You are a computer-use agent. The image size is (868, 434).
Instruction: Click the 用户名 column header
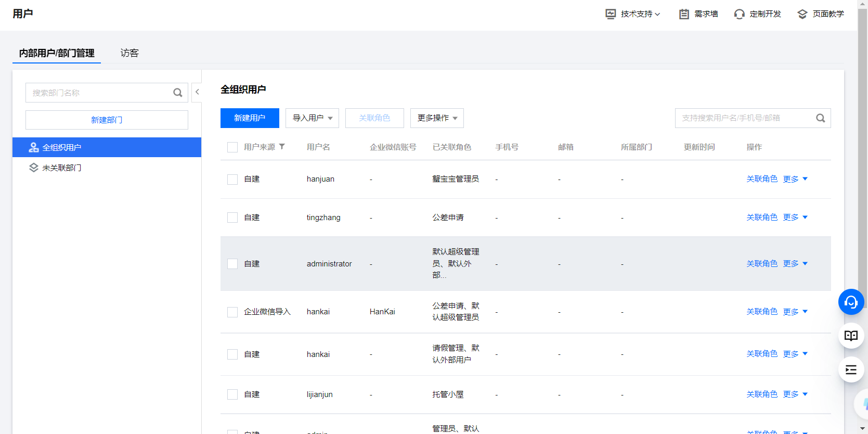point(318,147)
